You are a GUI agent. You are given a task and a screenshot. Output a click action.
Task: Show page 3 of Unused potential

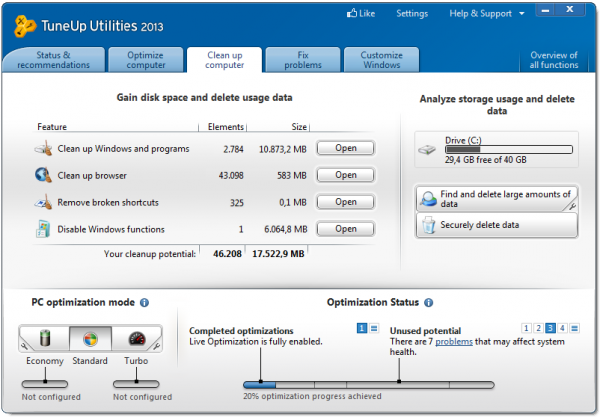coord(550,328)
